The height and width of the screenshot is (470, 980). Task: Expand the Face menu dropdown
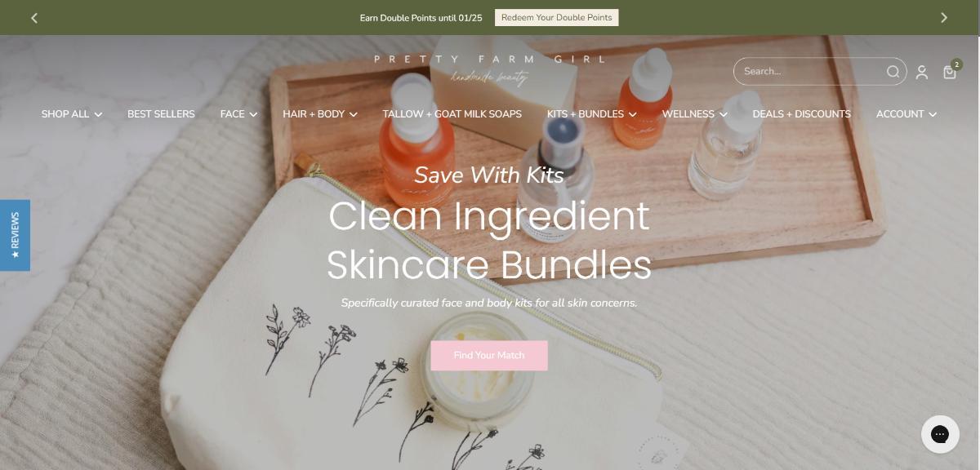(238, 114)
